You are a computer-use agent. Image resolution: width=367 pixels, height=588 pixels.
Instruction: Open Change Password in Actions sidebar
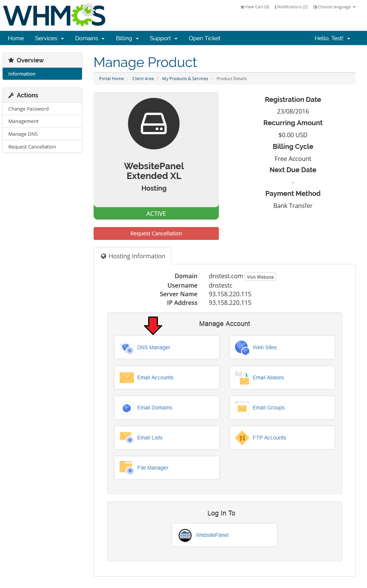pos(42,109)
